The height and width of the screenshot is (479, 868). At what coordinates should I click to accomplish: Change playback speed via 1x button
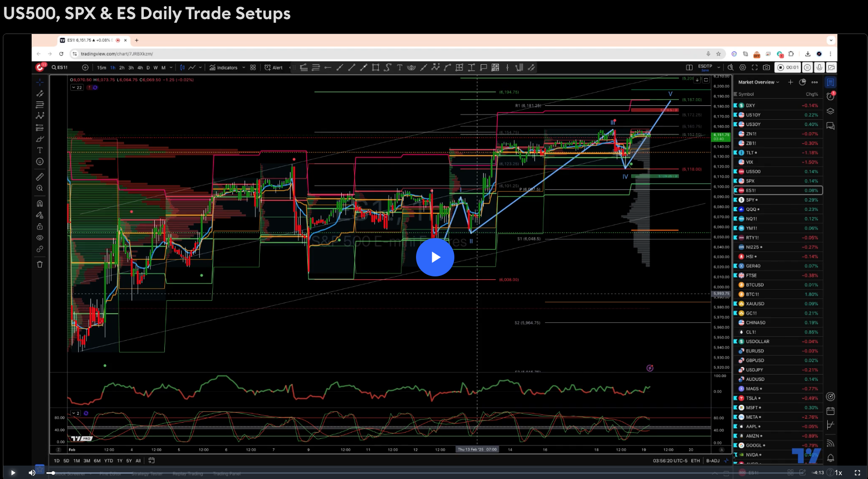(x=838, y=473)
